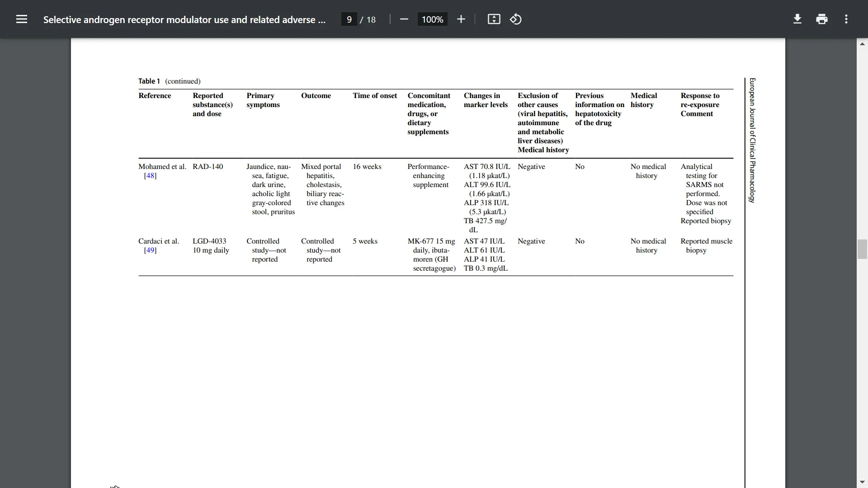Click the current page number input field
The image size is (868, 488).
point(349,19)
